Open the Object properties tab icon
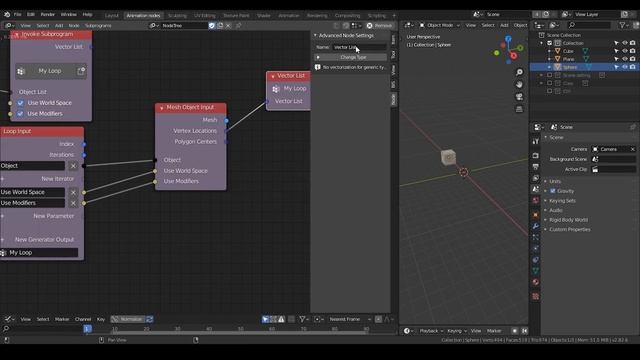This screenshot has width=640, height=360. pyautogui.click(x=536, y=215)
